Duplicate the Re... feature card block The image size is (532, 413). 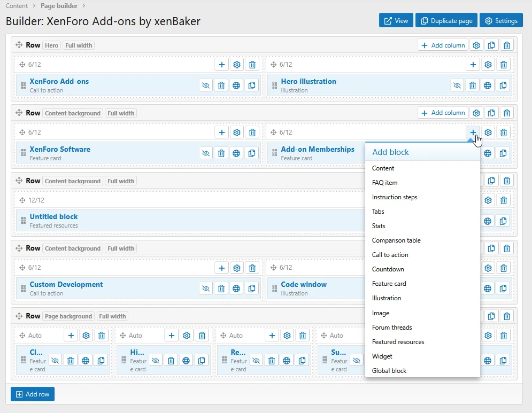coord(302,361)
